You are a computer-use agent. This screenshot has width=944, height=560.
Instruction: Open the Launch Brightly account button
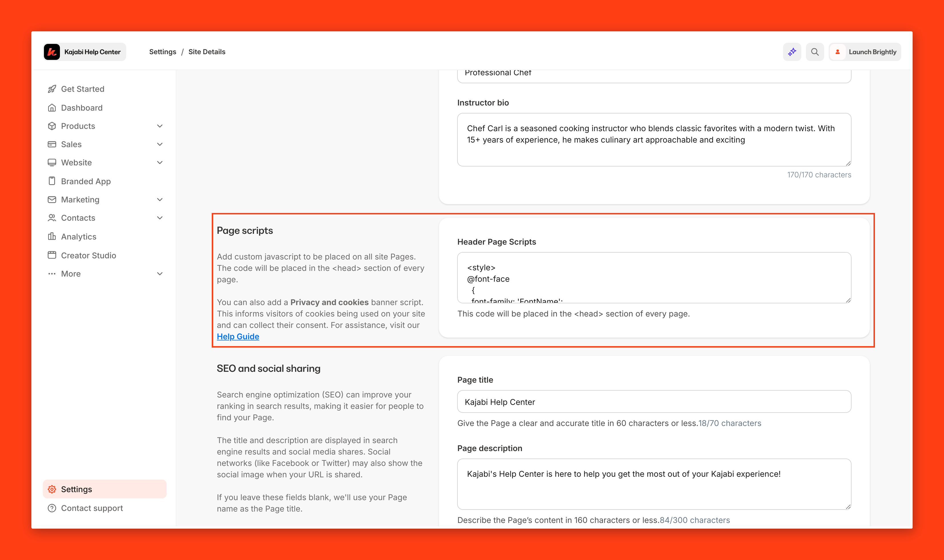coord(865,52)
